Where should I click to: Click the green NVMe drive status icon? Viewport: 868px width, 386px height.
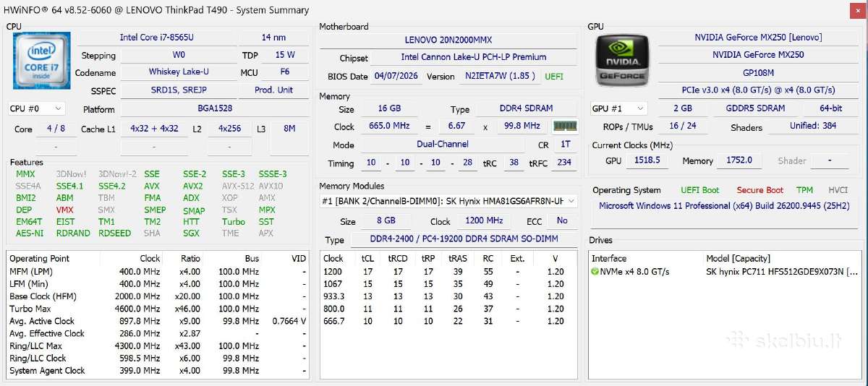(595, 272)
